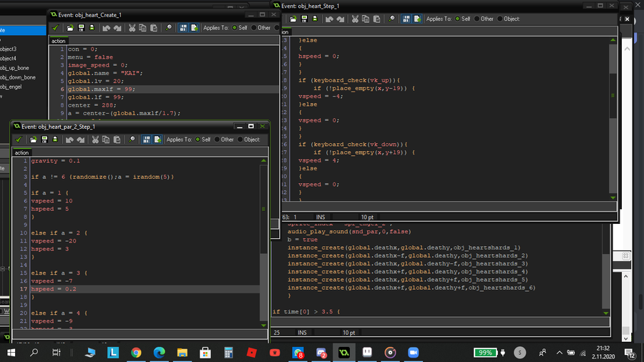
Task: Click line 17 'hspeed = 0.2' in code
Action: point(54,289)
